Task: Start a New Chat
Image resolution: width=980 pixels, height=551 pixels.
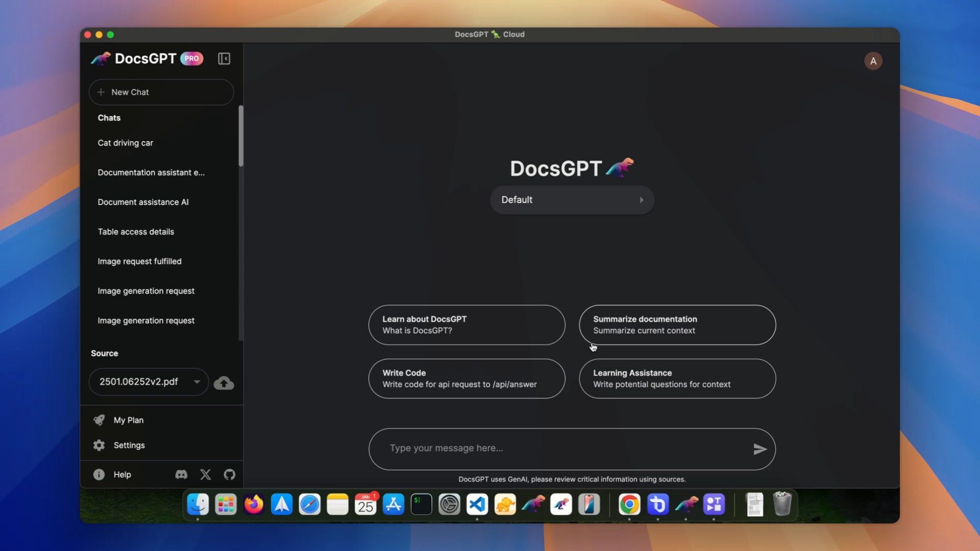Action: 161,92
